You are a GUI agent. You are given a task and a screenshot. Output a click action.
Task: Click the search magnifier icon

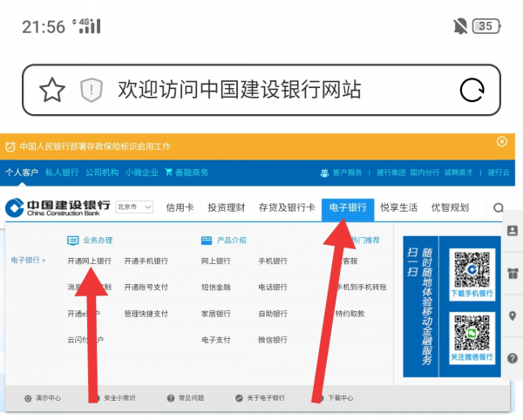pyautogui.click(x=499, y=208)
